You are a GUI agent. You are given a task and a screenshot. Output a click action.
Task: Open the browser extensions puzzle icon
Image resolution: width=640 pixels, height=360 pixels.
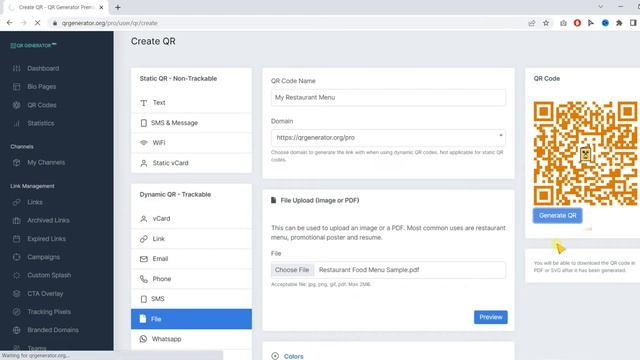pos(619,23)
